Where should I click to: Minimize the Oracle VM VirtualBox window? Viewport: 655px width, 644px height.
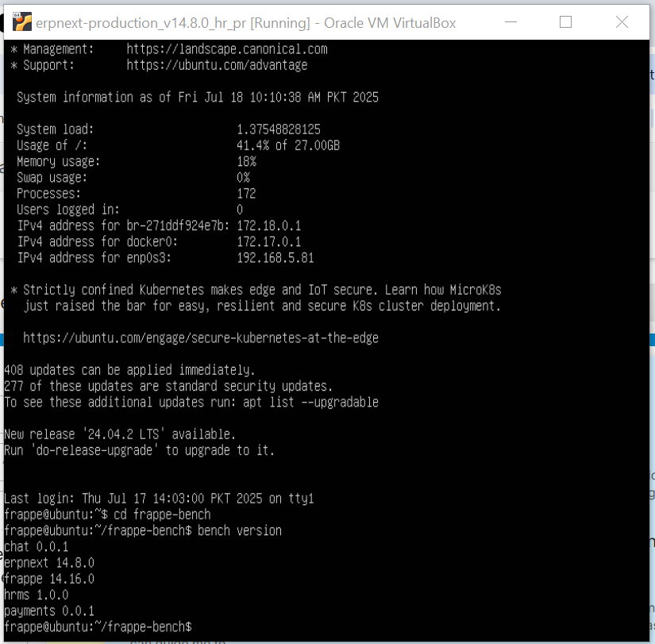(511, 22)
